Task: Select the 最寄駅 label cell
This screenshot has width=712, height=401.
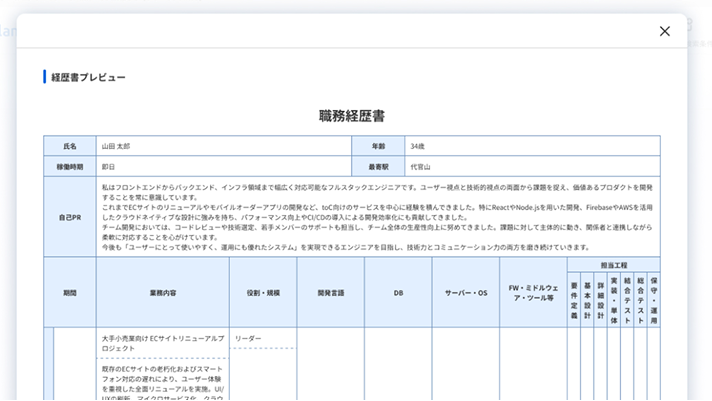Action: [x=378, y=167]
